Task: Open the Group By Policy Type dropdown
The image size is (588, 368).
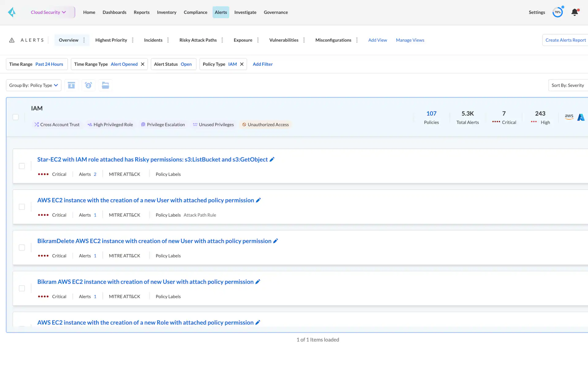Action: click(x=34, y=85)
